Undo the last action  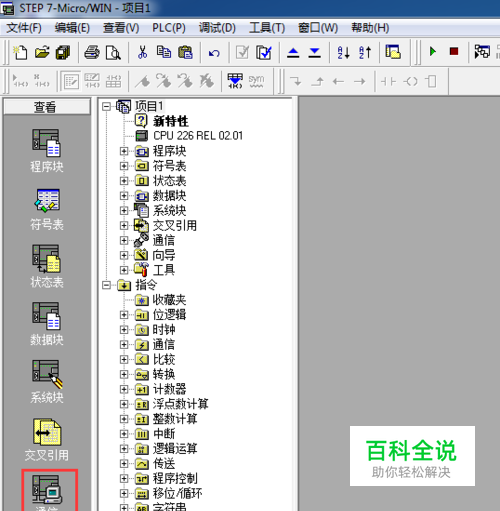[x=214, y=53]
